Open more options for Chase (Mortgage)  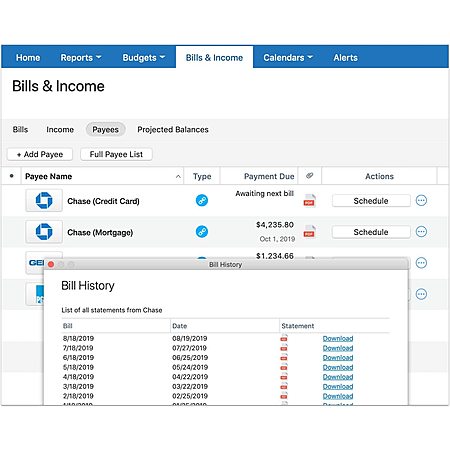click(x=421, y=231)
